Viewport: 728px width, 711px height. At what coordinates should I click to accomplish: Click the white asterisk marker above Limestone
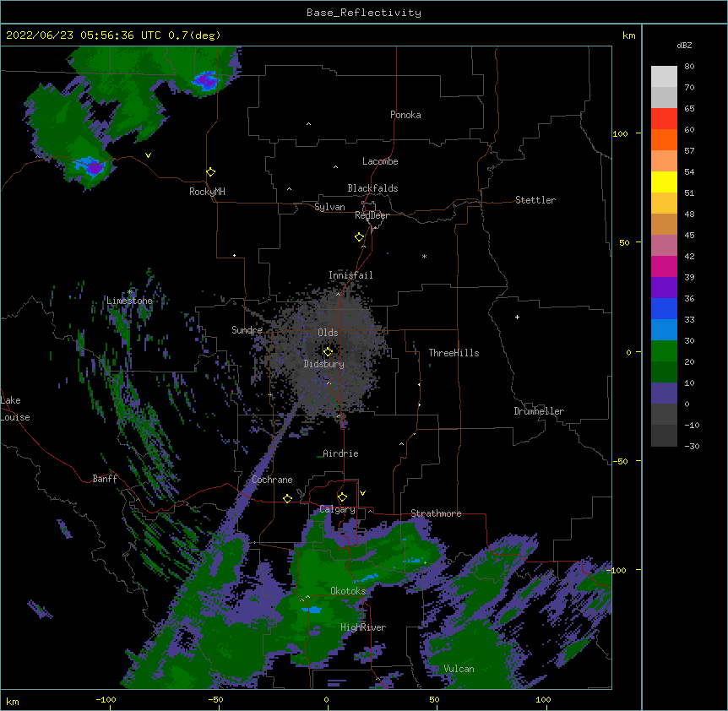point(130,292)
